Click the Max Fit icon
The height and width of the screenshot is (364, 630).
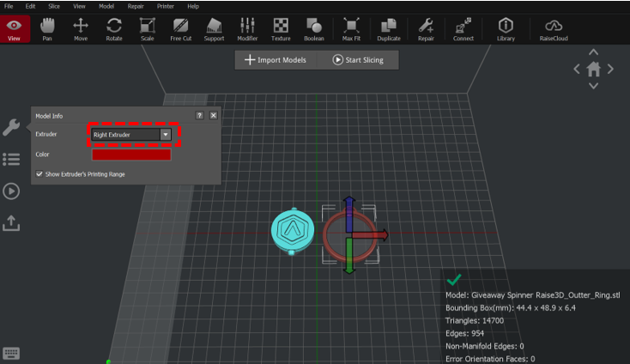pyautogui.click(x=351, y=27)
